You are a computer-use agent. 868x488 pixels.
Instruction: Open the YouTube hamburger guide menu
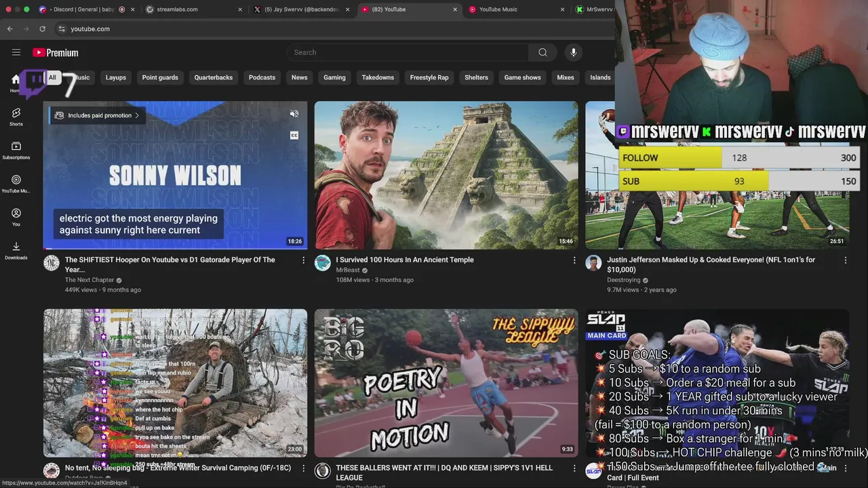[x=16, y=52]
